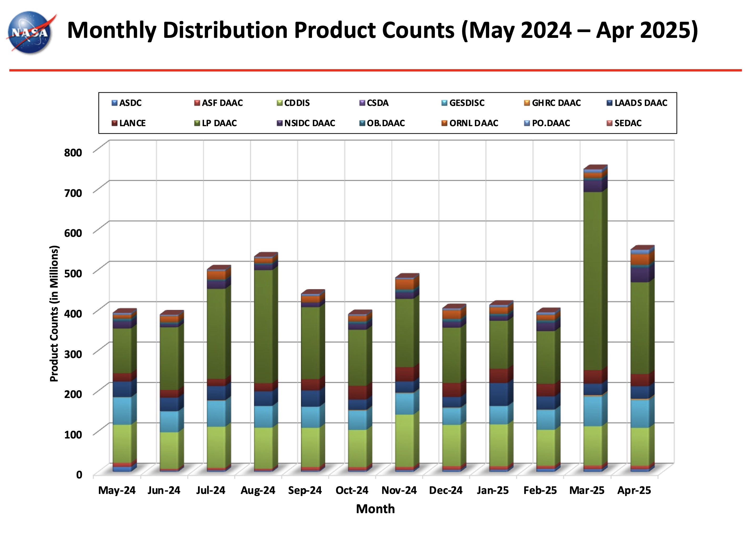Select the NSIDC DAAC legend label
756x541 pixels.
point(310,123)
